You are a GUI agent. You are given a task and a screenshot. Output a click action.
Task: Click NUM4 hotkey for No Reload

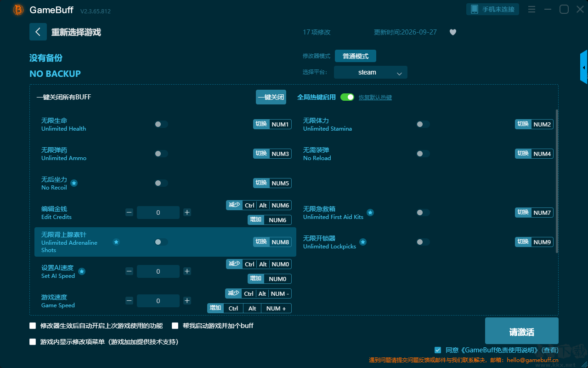(542, 154)
